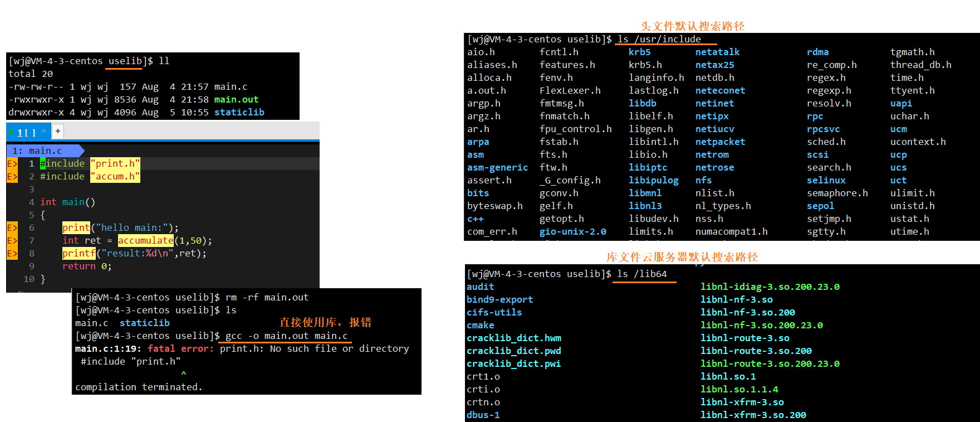Click 'langinfo.h' in the include listing
The height and width of the screenshot is (422, 980).
(x=656, y=77)
